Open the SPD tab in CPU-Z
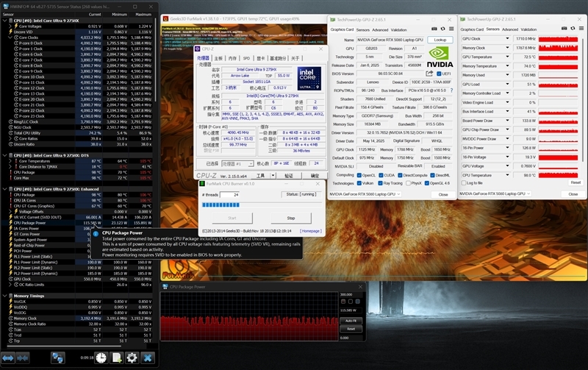 [246, 58]
